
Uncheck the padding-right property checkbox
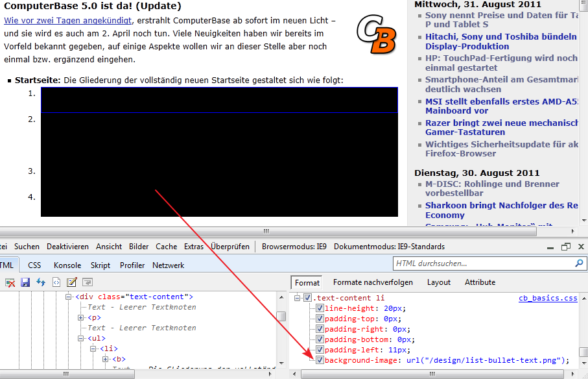(x=320, y=329)
